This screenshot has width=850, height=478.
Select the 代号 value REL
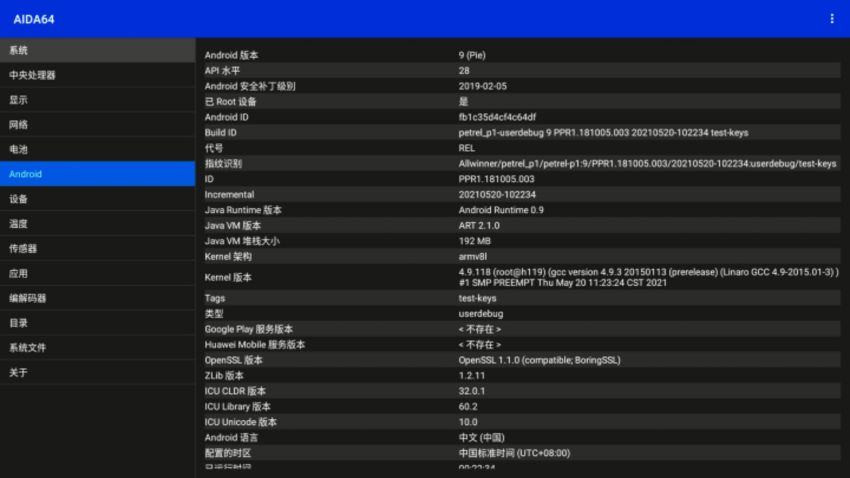click(467, 148)
